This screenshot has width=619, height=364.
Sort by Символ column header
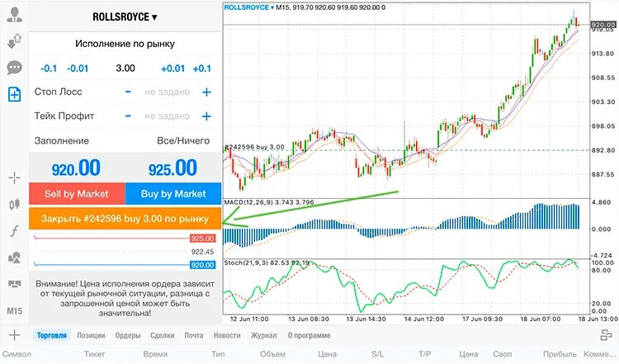point(17,354)
